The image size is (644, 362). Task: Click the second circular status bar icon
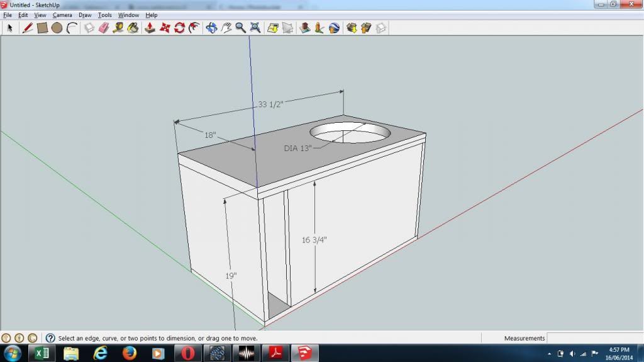[19, 338]
